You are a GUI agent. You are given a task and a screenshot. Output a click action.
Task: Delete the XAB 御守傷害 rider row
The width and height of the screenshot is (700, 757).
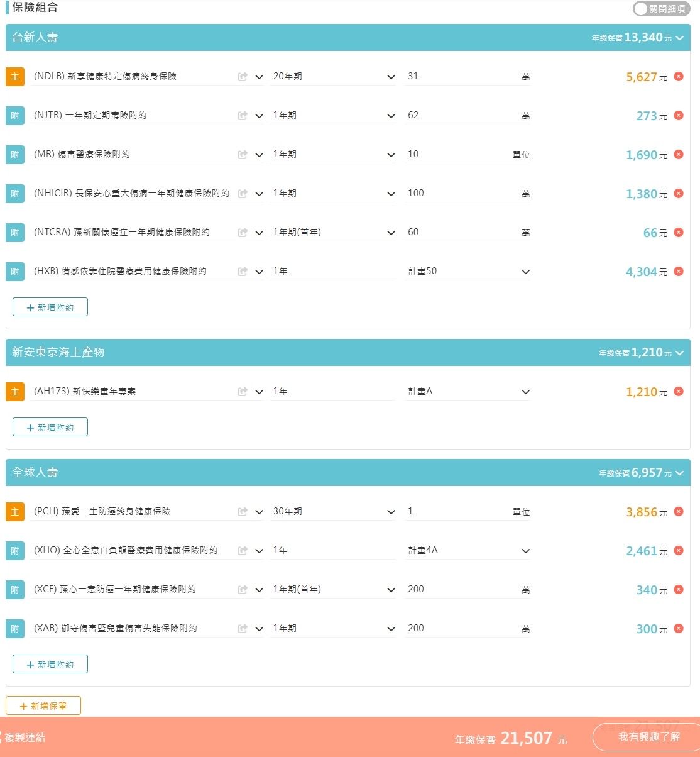(679, 629)
